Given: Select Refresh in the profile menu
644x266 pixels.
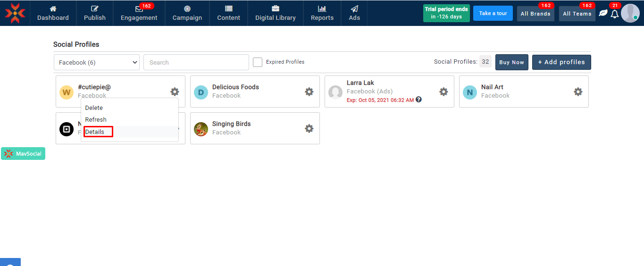Looking at the screenshot, I should [96, 120].
